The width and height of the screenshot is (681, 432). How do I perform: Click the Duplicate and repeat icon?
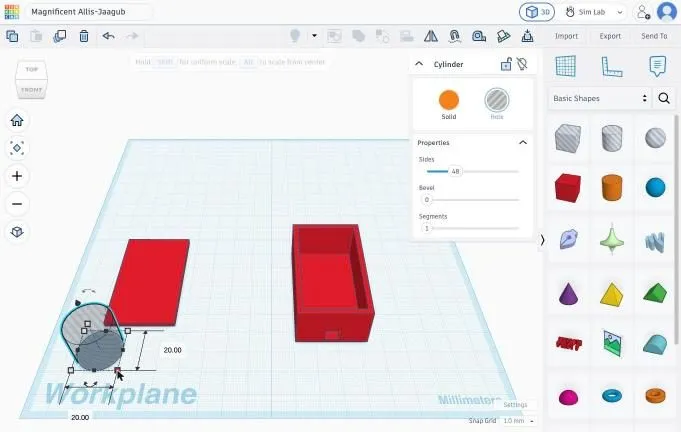point(60,36)
